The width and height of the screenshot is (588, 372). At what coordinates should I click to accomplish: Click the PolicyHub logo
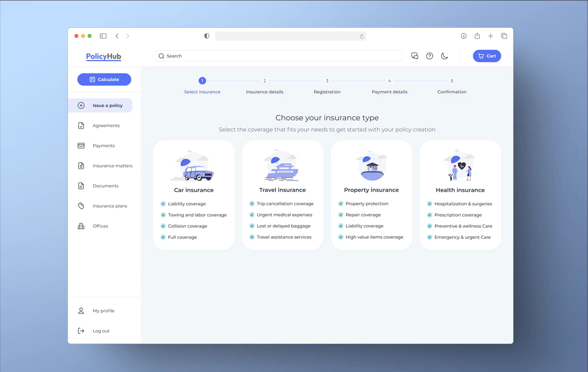point(104,56)
